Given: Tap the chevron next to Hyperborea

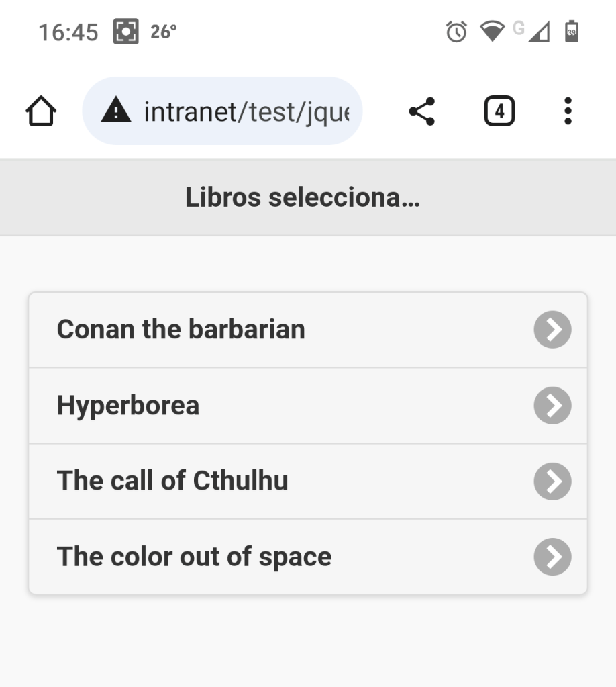Looking at the screenshot, I should (x=552, y=406).
